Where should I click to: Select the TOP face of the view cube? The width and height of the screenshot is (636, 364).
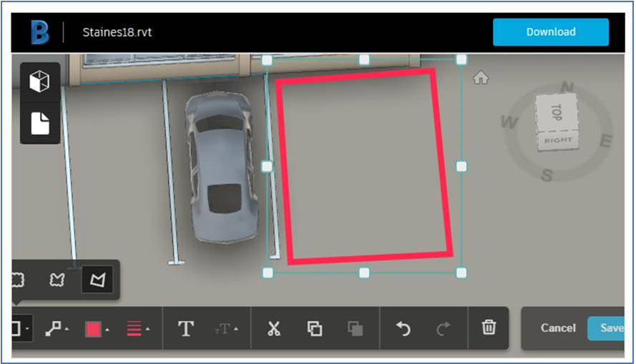[557, 112]
